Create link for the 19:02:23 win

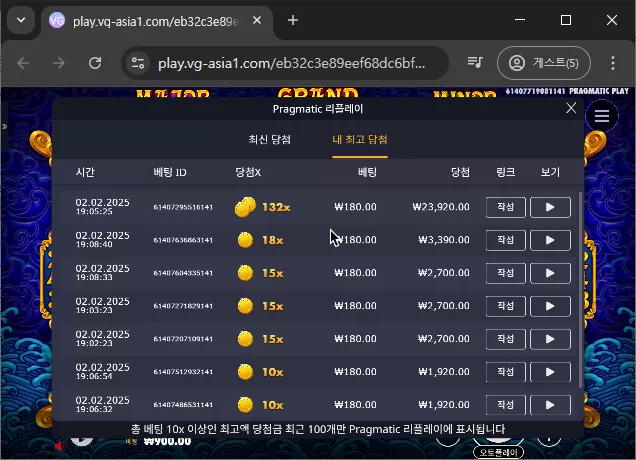506,339
